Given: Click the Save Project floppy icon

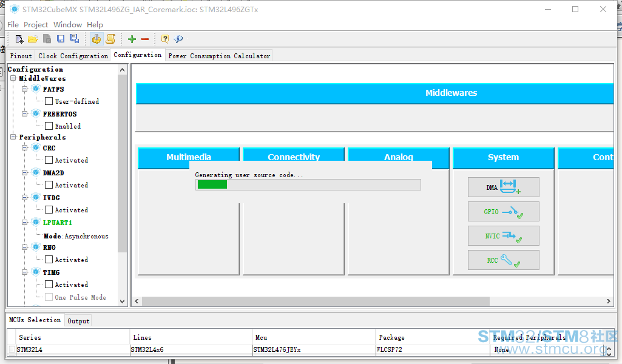Looking at the screenshot, I should [60, 39].
